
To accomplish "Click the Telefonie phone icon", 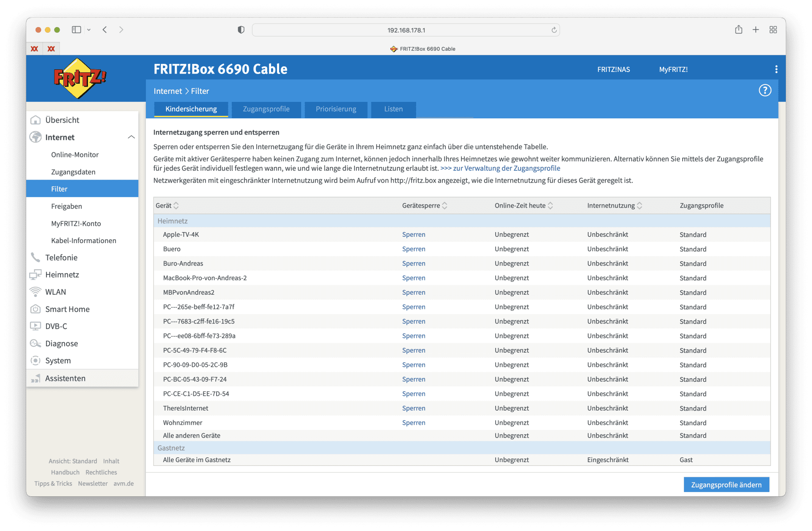I will [x=36, y=257].
